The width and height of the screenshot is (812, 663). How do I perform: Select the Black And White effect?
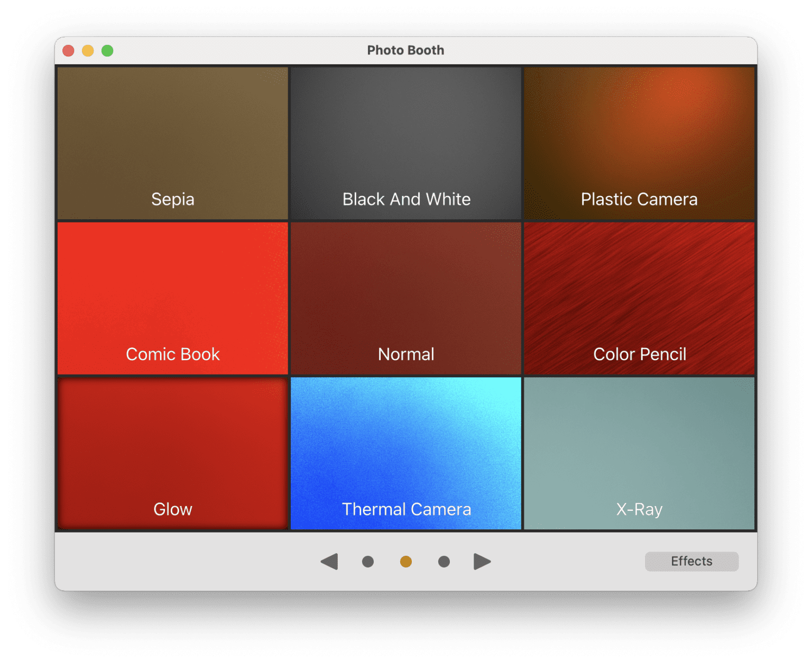405,143
